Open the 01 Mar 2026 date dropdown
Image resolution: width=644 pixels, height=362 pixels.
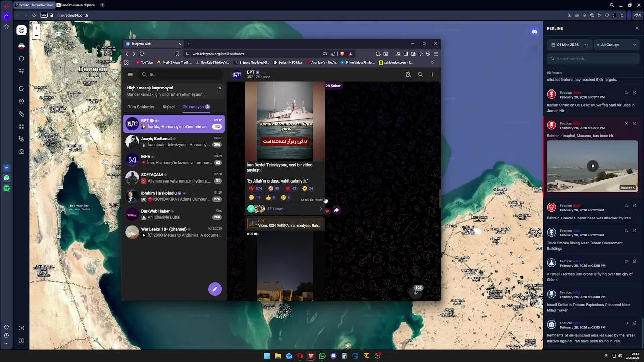(570, 45)
